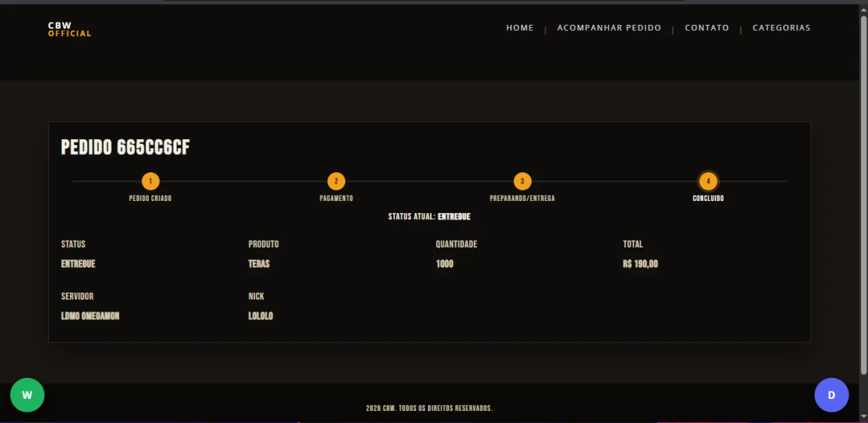Open the Contato page link
Image resolution: width=868 pixels, height=423 pixels.
click(x=706, y=28)
